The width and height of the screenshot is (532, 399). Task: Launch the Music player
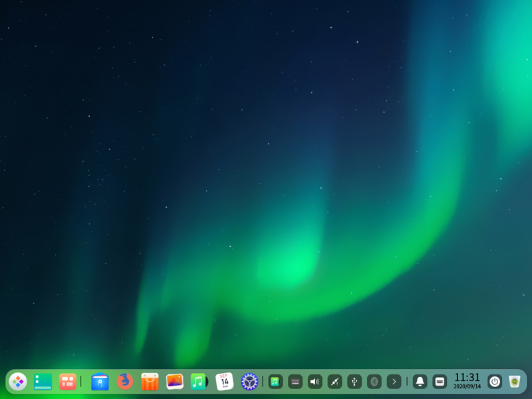[198, 382]
